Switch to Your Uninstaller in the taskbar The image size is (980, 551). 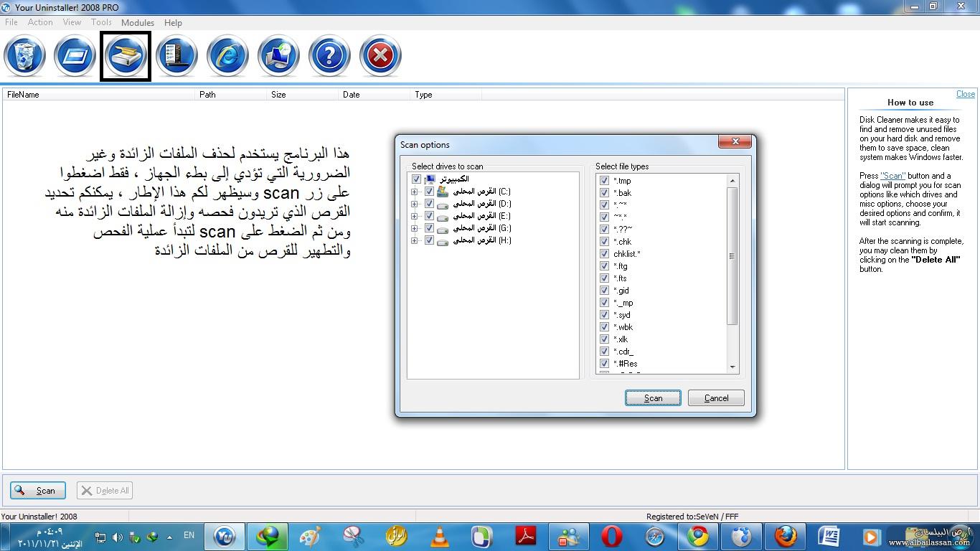point(225,537)
